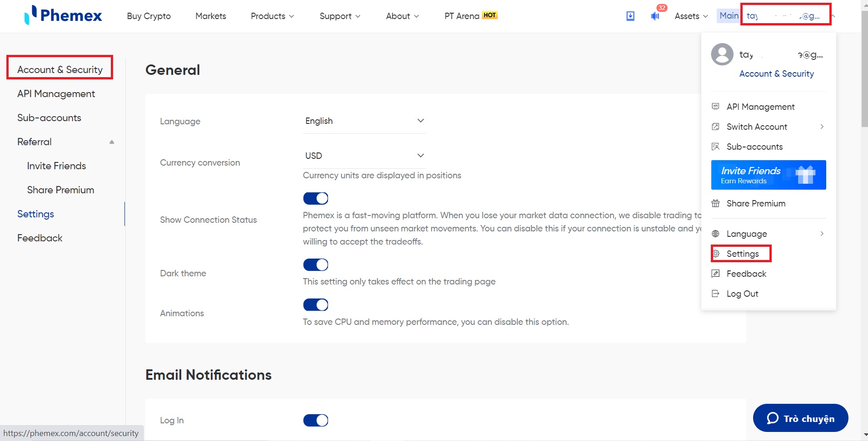Select Feedback entry in account dropdown
This screenshot has height=441, width=868.
point(746,274)
